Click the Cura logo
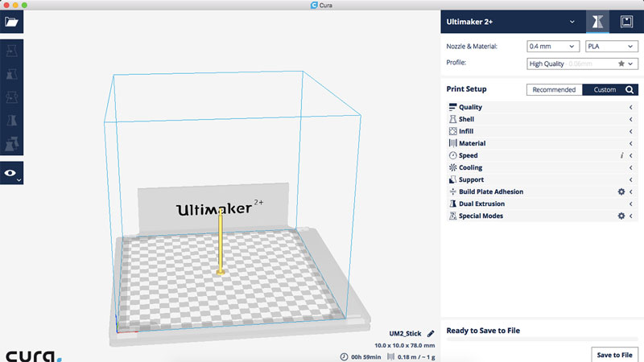This screenshot has width=644, height=362. tap(34, 356)
